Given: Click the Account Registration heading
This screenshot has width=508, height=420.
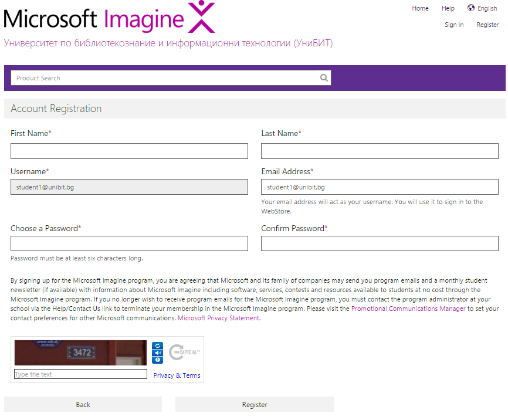Looking at the screenshot, I should point(56,109).
